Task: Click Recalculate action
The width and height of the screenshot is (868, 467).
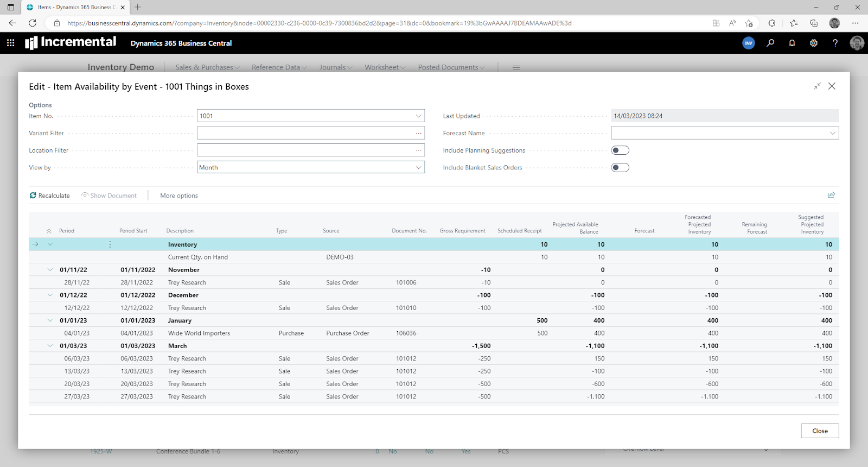Action: click(x=49, y=195)
